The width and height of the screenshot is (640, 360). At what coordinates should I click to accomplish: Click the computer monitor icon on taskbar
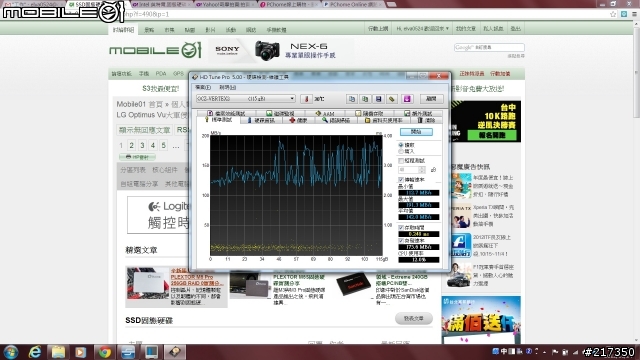(x=151, y=352)
